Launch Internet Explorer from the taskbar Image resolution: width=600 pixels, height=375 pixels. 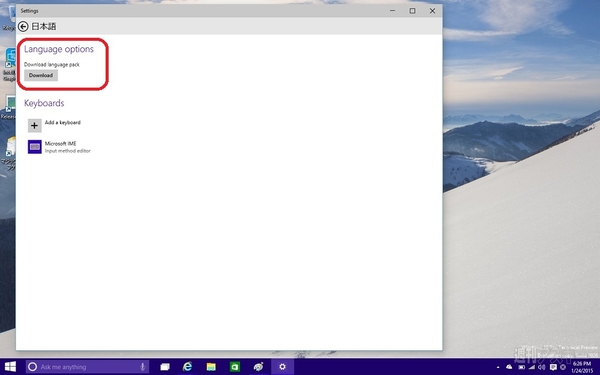(x=188, y=367)
